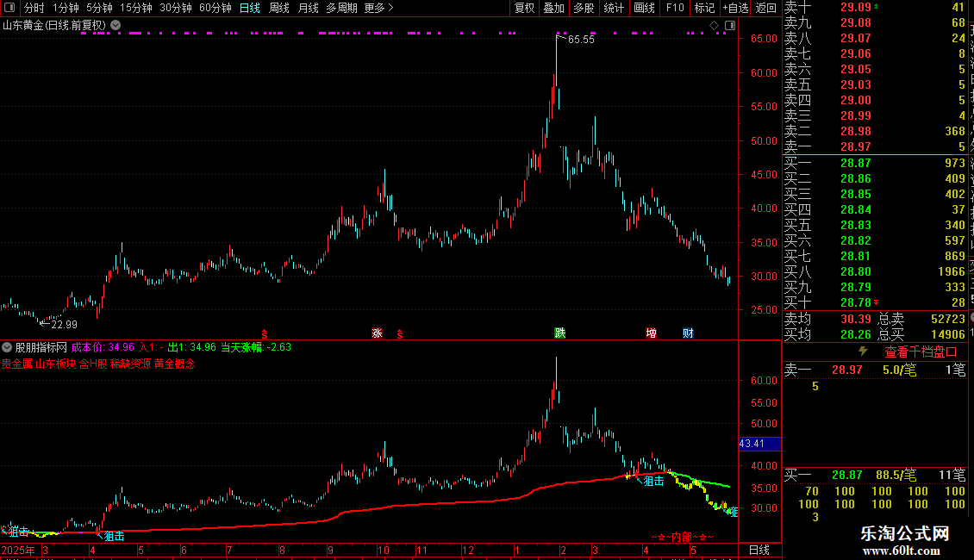Open the 山东黄金 chart title dropdown
This screenshot has height=560, width=974.
116,26
